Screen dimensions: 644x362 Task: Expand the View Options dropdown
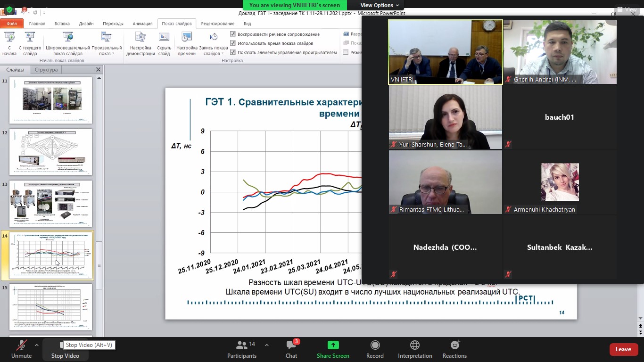[380, 5]
